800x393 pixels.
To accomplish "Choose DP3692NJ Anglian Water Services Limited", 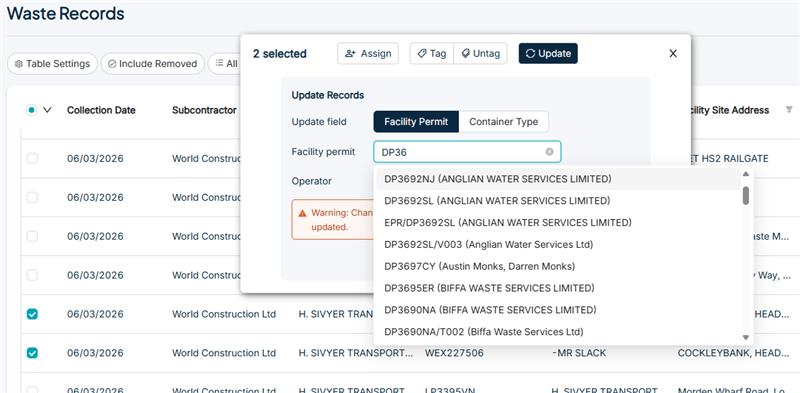I will (x=558, y=179).
